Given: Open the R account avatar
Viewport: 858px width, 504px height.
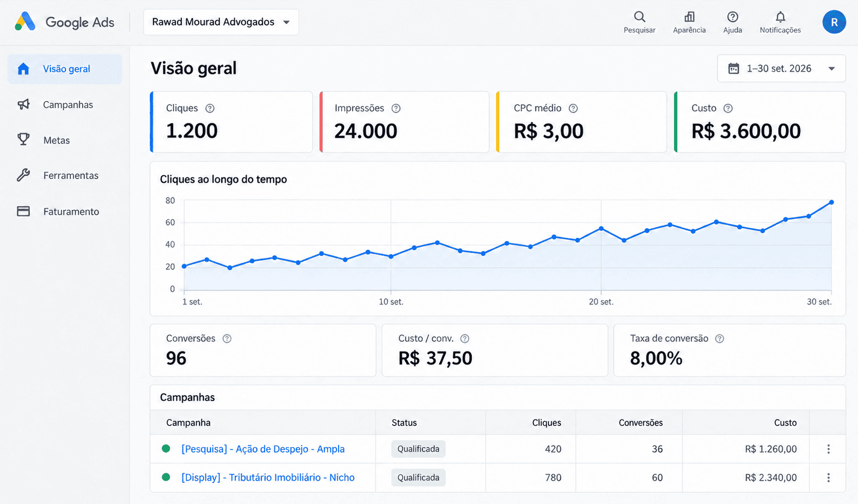Looking at the screenshot, I should click(x=834, y=22).
